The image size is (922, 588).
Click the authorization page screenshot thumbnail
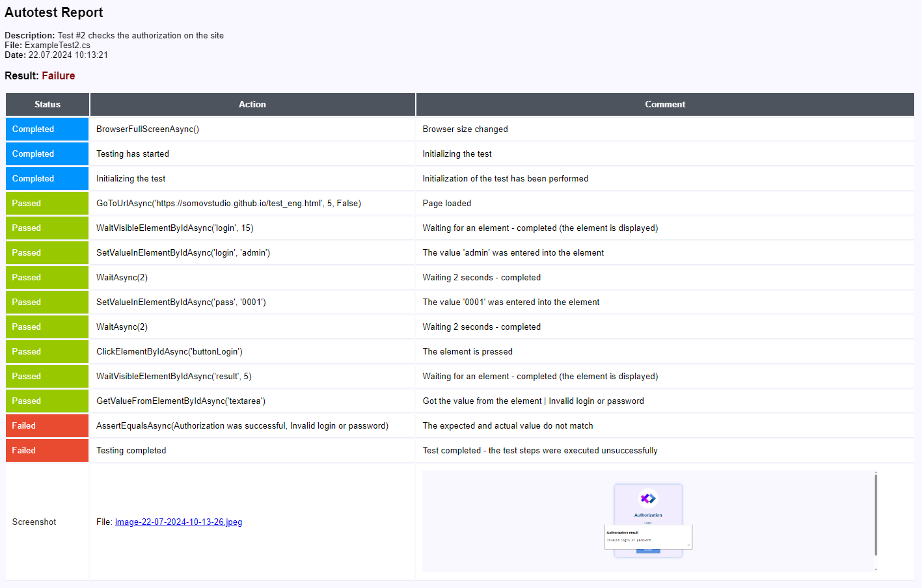[648, 521]
